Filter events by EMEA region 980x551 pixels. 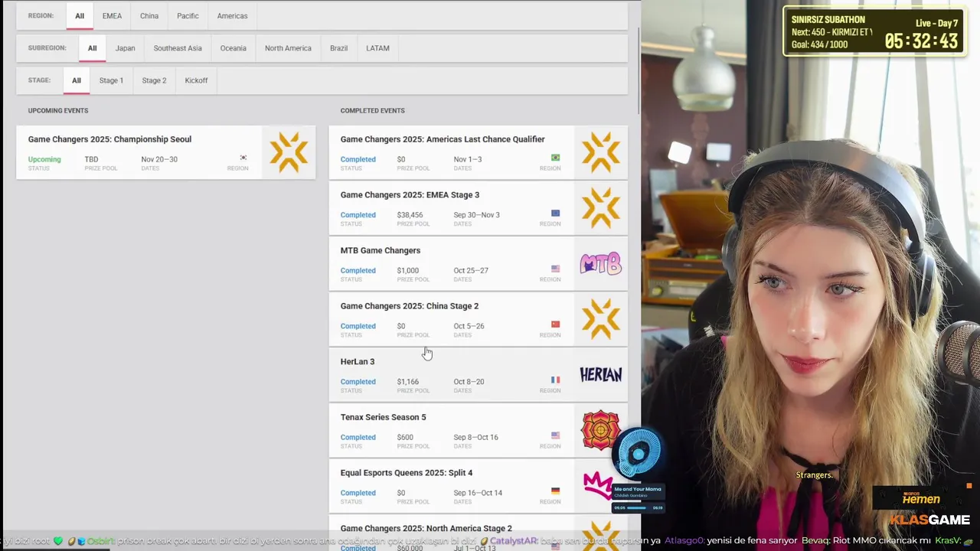112,16
